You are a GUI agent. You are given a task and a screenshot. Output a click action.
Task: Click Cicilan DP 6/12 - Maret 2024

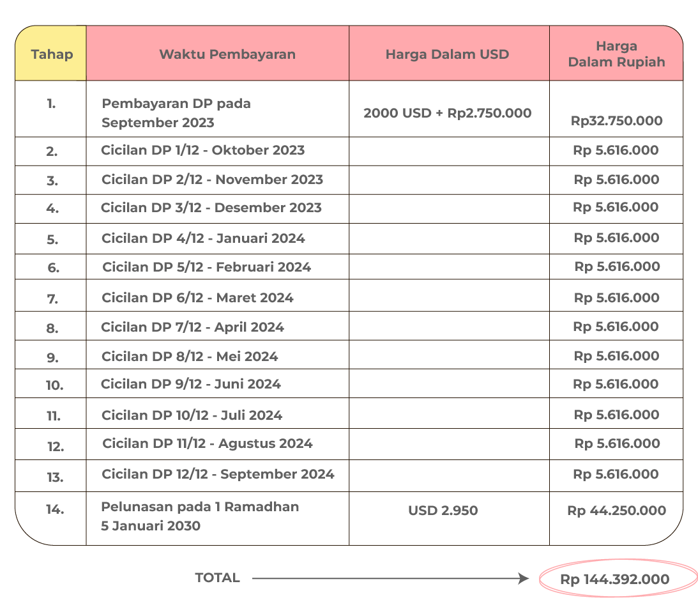point(197,298)
